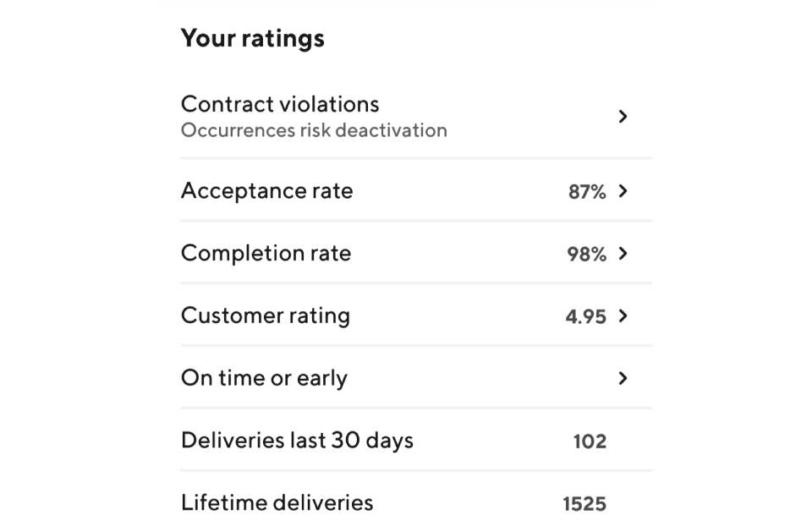Screen dimensions: 812x532
Task: Expand Acceptance rate details chevron
Action: [x=623, y=191]
